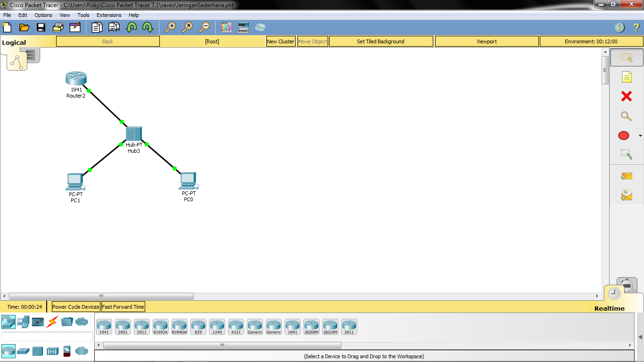Viewport: 644px width, 362px height.
Task: Click the Viewport button
Action: [487, 41]
